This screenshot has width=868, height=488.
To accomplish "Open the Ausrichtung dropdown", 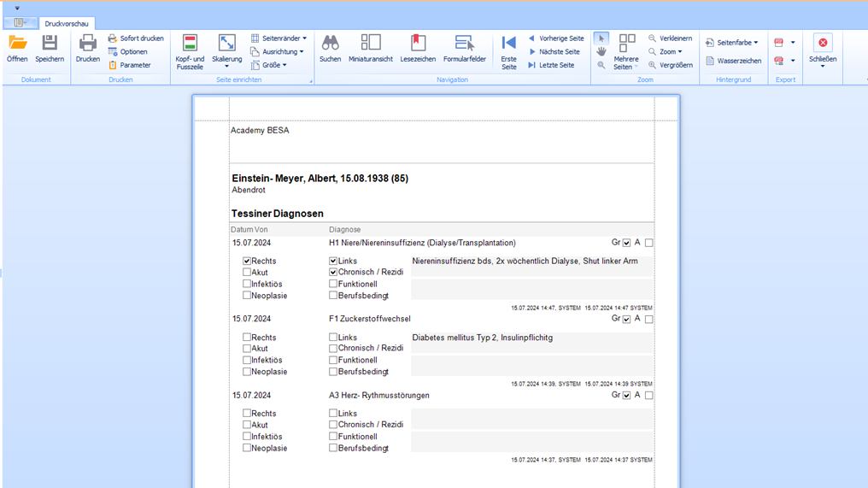I will click(x=278, y=52).
